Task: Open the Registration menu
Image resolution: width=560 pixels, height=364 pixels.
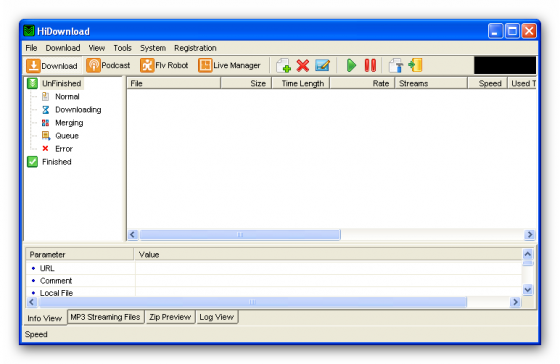Action: pos(195,48)
